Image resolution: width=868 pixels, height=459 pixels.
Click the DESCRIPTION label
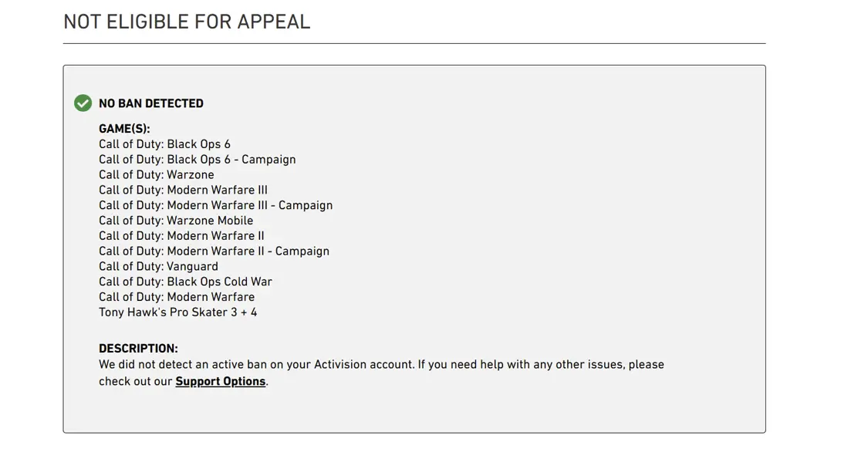138,349
